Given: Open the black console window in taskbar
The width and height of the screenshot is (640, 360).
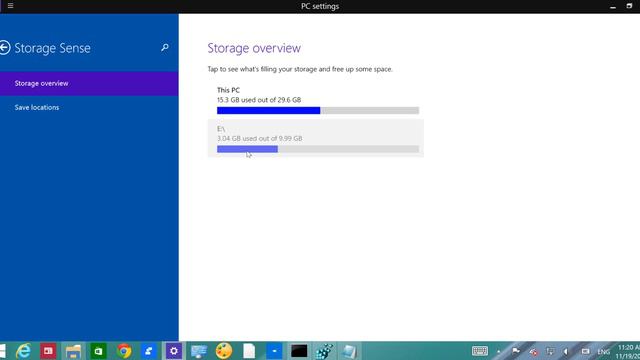Looking at the screenshot, I should click(299, 351).
